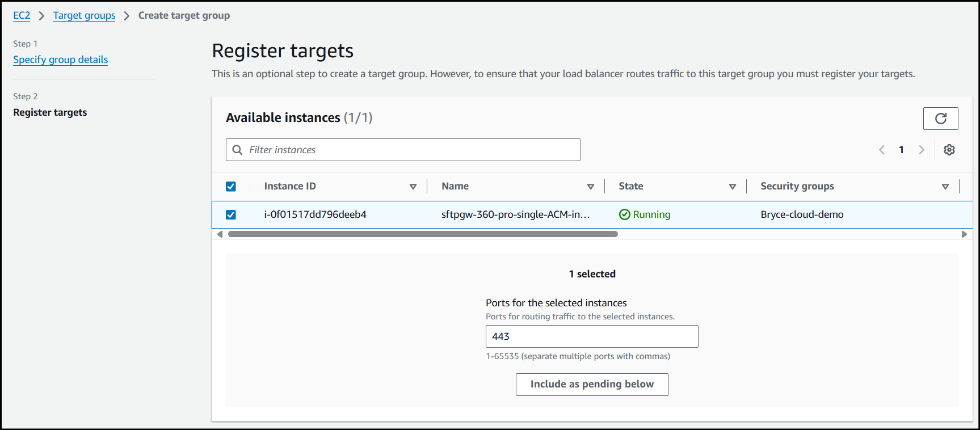Sort by Instance ID column arrow
The height and width of the screenshot is (430, 980).
(413, 187)
